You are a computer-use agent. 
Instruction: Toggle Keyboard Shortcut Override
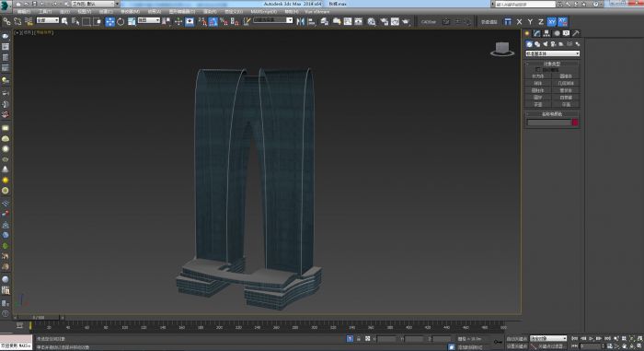(x=190, y=21)
